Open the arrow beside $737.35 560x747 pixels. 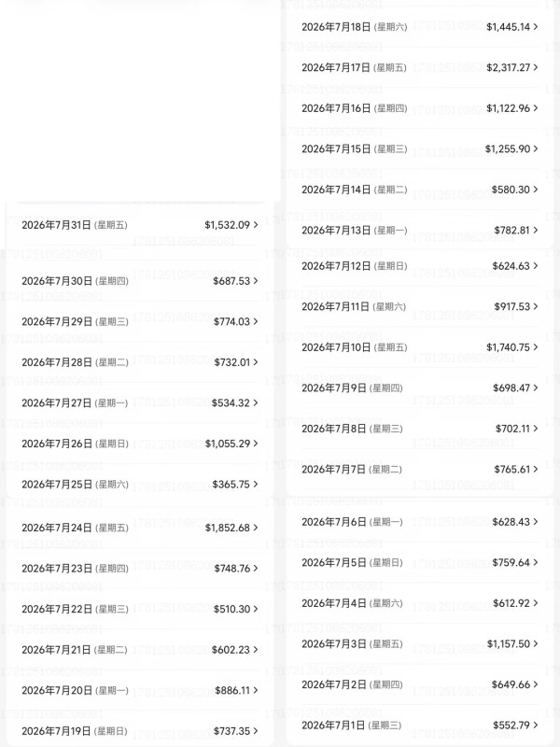click(x=256, y=731)
